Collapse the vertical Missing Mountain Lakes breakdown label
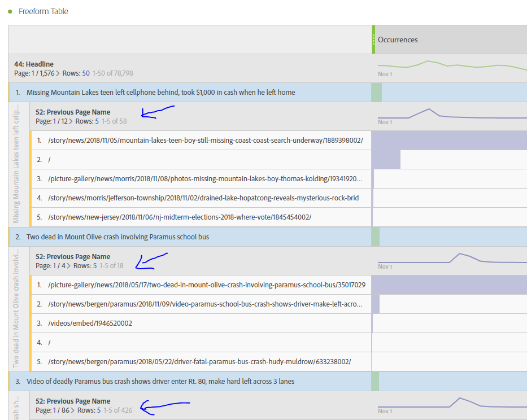527x420 pixels. (x=16, y=164)
